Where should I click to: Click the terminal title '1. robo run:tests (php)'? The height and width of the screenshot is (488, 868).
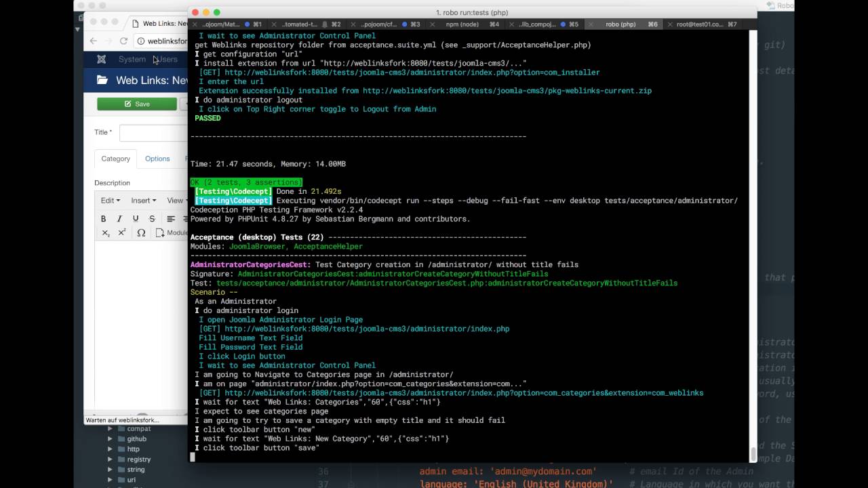[x=472, y=12]
